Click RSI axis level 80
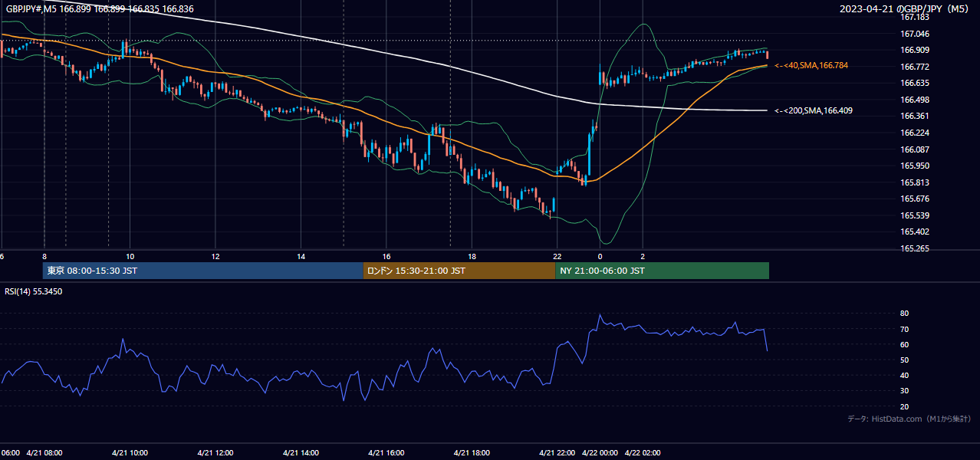980x460 pixels. pos(905,314)
